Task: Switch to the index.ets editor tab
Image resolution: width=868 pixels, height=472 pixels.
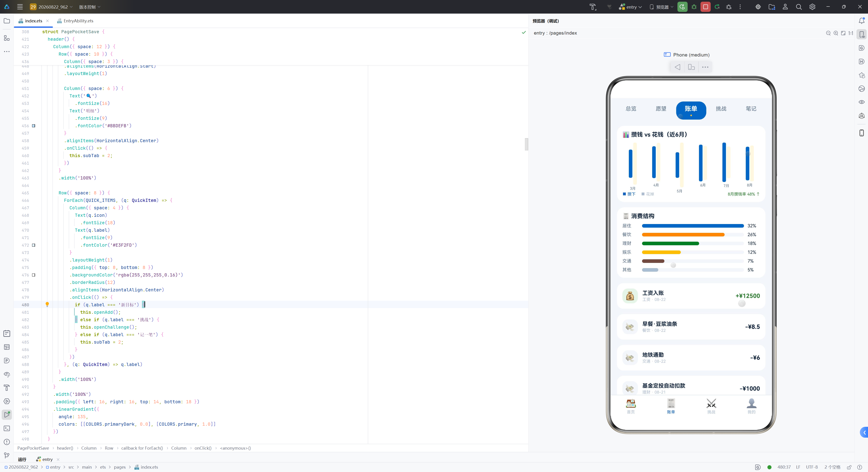Action: click(x=33, y=21)
